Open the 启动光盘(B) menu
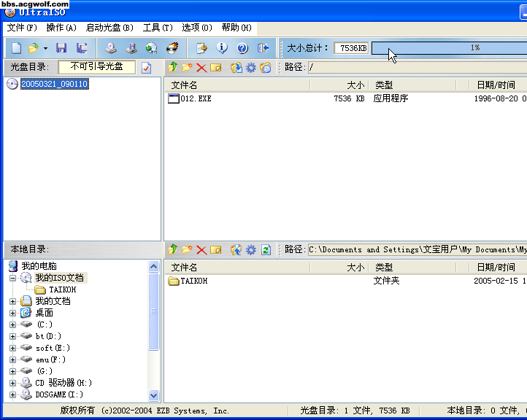This screenshot has width=527, height=420. click(109, 28)
